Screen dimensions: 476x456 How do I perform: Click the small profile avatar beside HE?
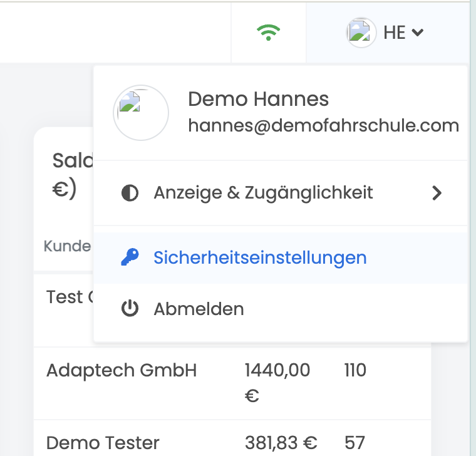tap(361, 32)
